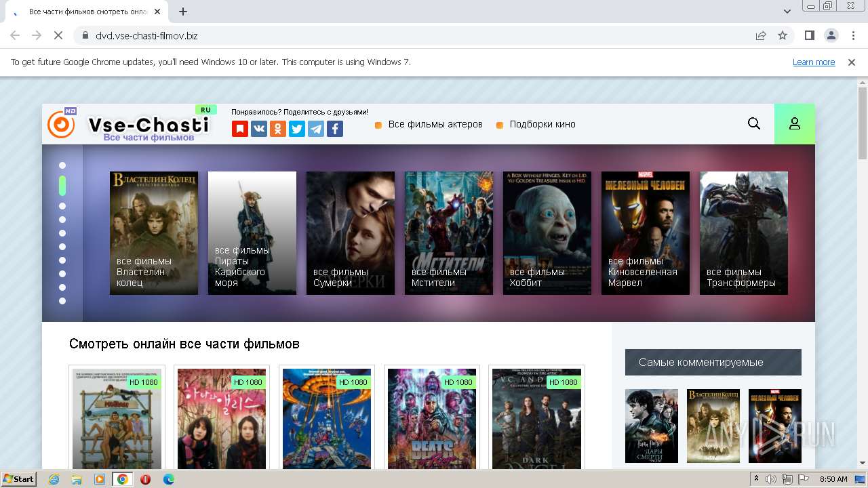868x488 pixels.
Task: Share via the red bookmark icon
Action: (239, 129)
